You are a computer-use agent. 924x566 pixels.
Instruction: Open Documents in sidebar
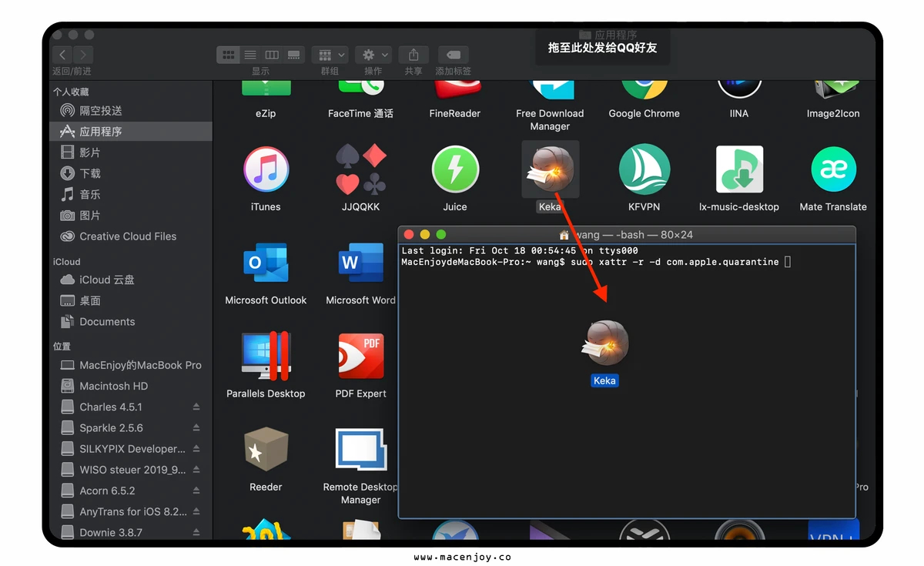point(132,322)
